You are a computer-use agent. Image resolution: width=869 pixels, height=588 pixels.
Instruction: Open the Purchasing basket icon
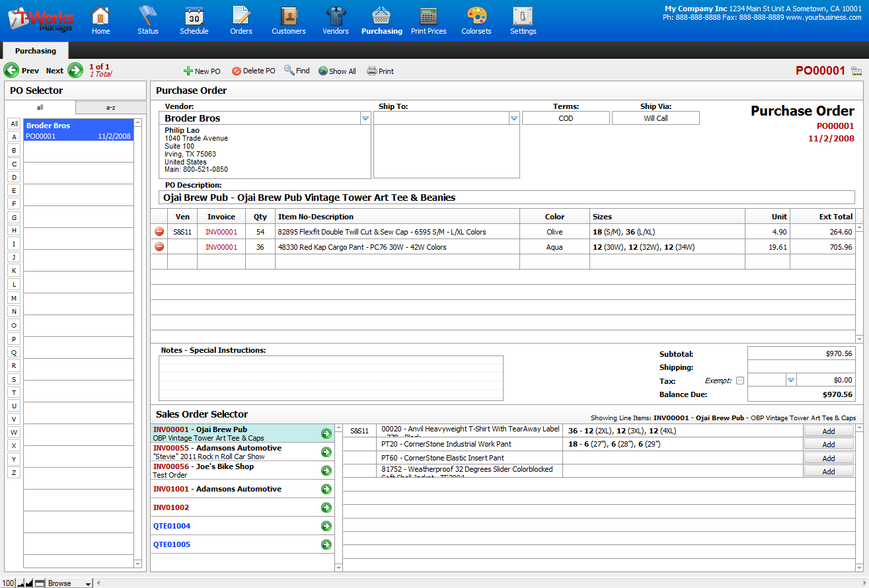pyautogui.click(x=381, y=15)
